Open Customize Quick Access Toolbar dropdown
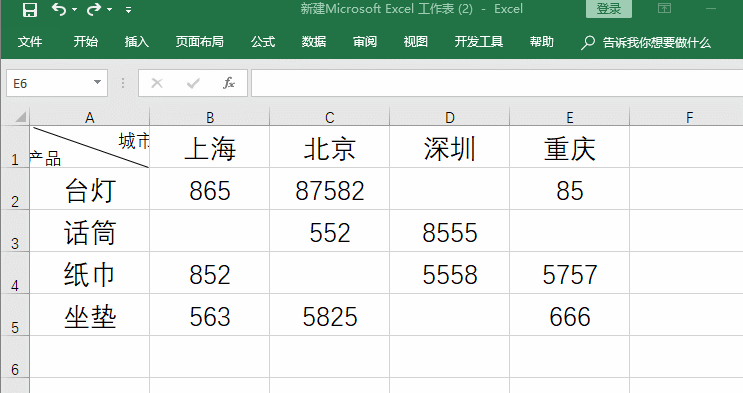This screenshot has height=393, width=743. pos(128,9)
